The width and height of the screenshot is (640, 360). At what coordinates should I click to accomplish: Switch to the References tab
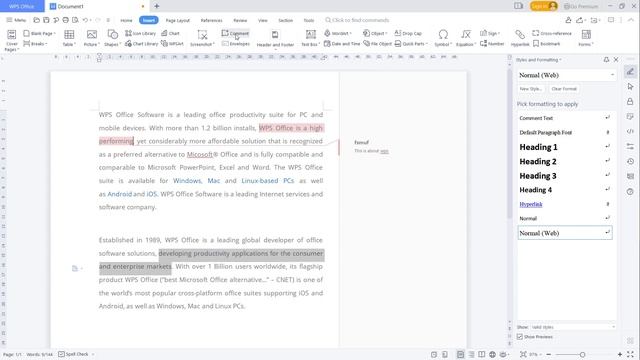(211, 20)
